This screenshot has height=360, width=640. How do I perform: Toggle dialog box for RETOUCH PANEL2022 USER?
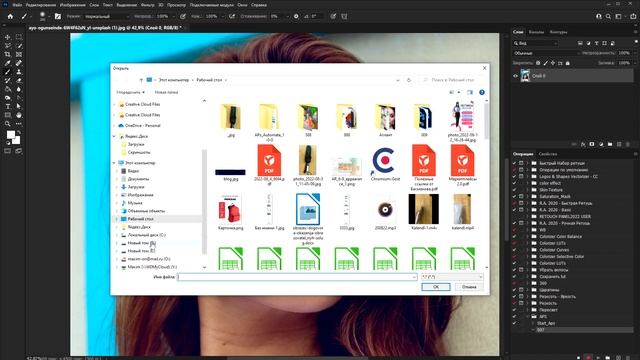521,216
